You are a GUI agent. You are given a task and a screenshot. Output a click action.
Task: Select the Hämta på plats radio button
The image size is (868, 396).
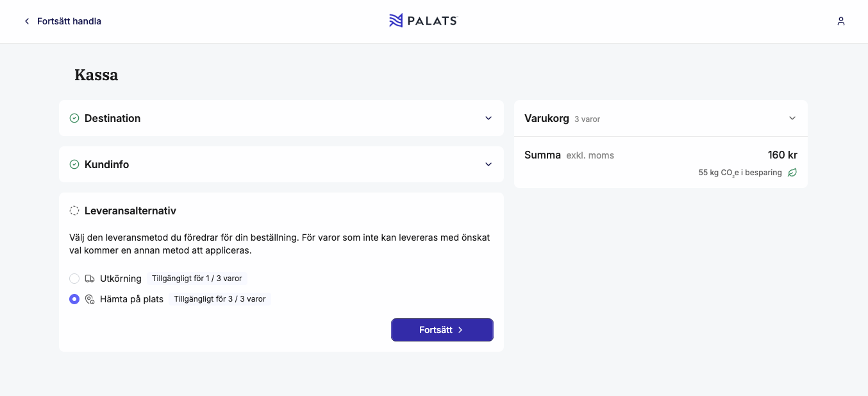pyautogui.click(x=74, y=299)
